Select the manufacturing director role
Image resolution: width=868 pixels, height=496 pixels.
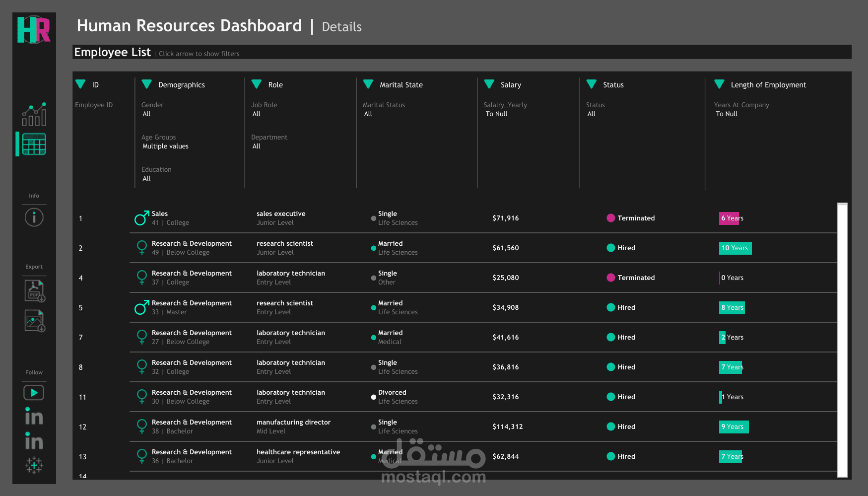click(294, 423)
